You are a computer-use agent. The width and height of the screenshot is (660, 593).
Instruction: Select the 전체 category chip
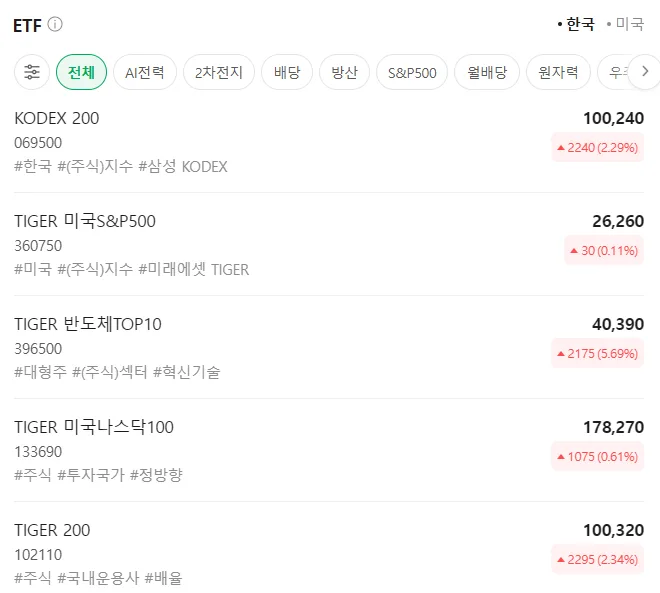(x=81, y=72)
